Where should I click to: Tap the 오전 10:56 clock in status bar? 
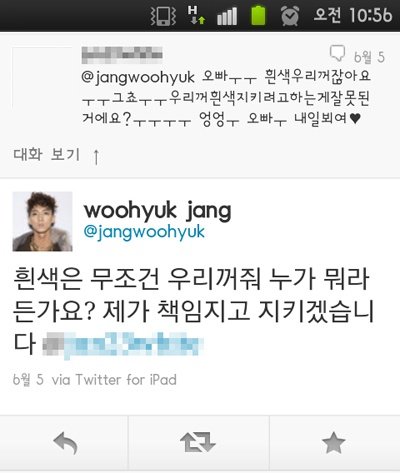click(x=353, y=15)
